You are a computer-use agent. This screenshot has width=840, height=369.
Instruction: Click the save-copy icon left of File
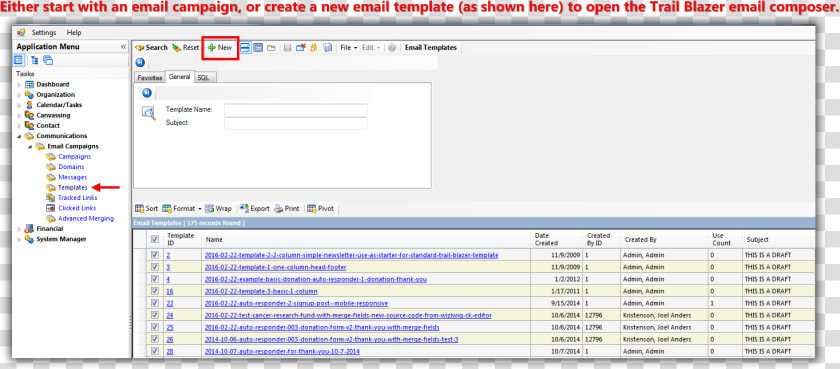pos(327,48)
